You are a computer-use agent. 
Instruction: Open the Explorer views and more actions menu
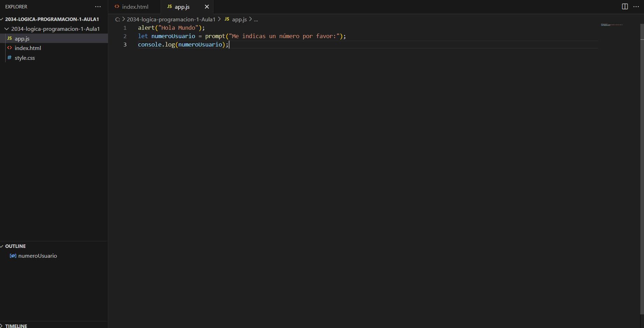(98, 7)
